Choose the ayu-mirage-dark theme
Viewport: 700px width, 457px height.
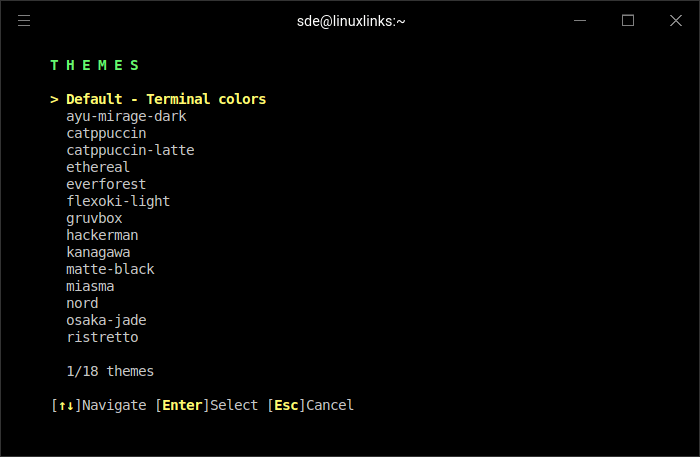click(126, 116)
